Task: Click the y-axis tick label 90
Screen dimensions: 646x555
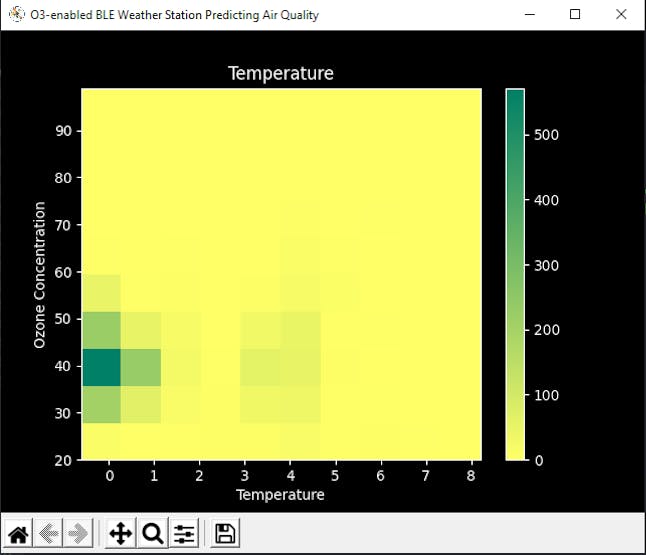Action: click(x=63, y=131)
